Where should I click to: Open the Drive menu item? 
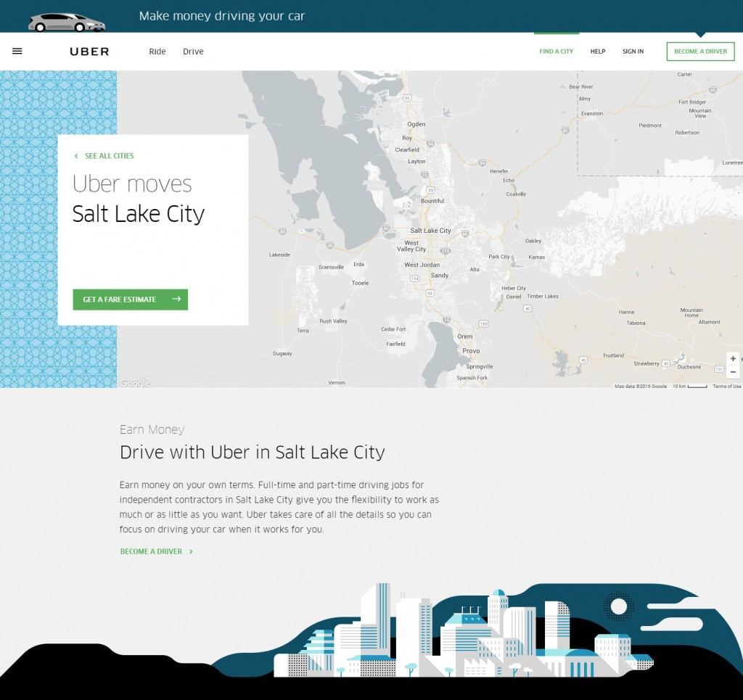(x=193, y=52)
